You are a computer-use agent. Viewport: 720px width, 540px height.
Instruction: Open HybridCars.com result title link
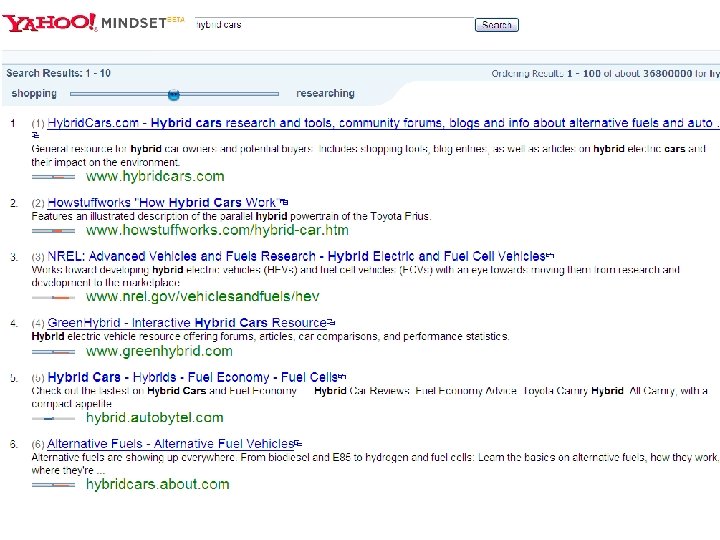coord(383,123)
